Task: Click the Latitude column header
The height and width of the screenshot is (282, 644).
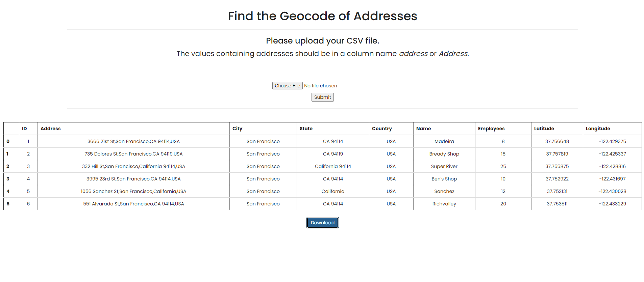Action: [544, 129]
